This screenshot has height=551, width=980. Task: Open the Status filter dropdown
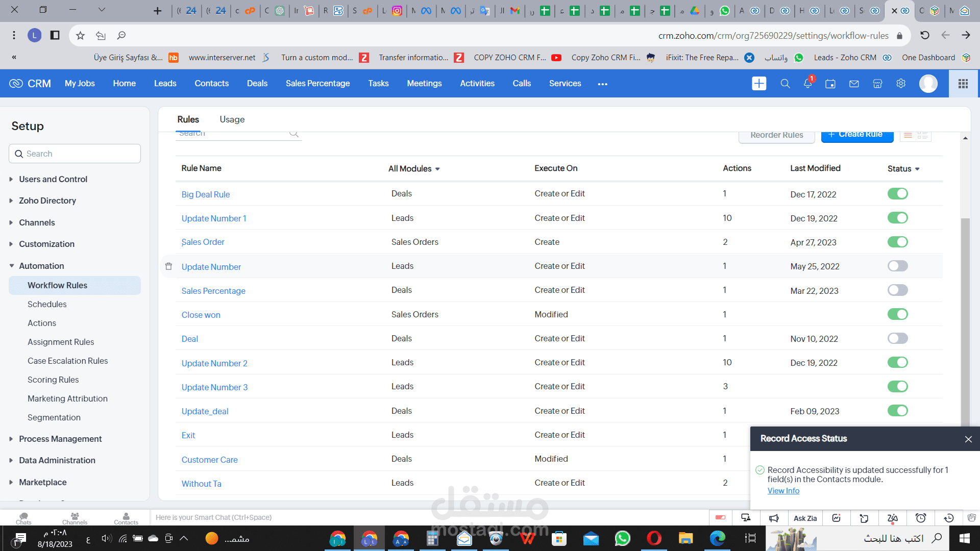pyautogui.click(x=903, y=169)
